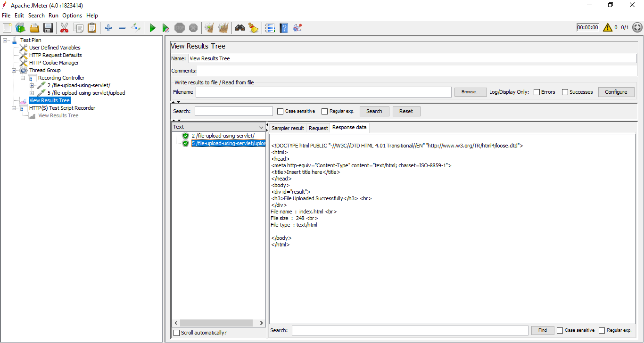Click the Browse... button
Screen dimensions: 644x343
pos(471,92)
